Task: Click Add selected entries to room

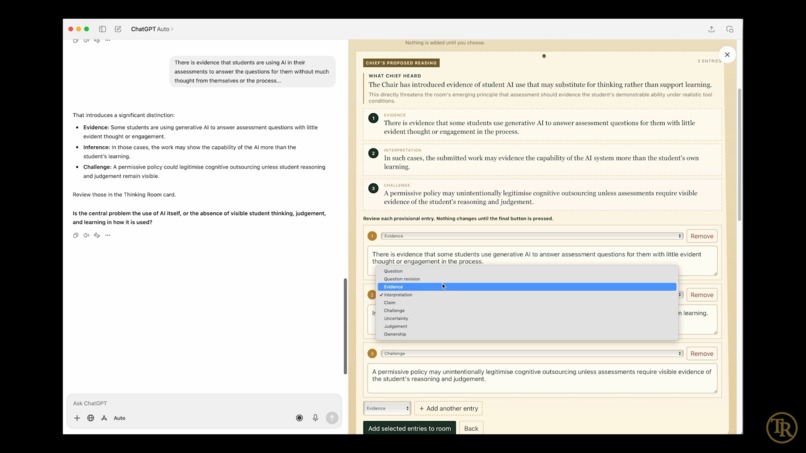Action: click(409, 428)
